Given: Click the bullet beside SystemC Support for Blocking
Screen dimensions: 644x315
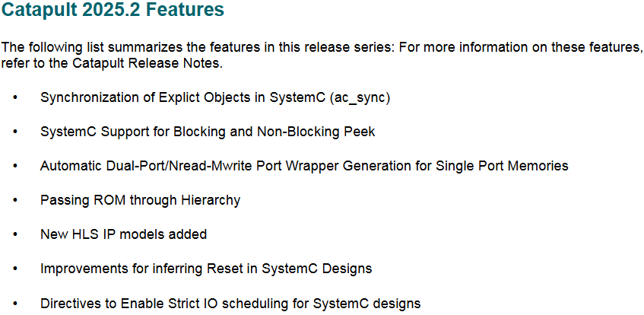Looking at the screenshot, I should (16, 132).
